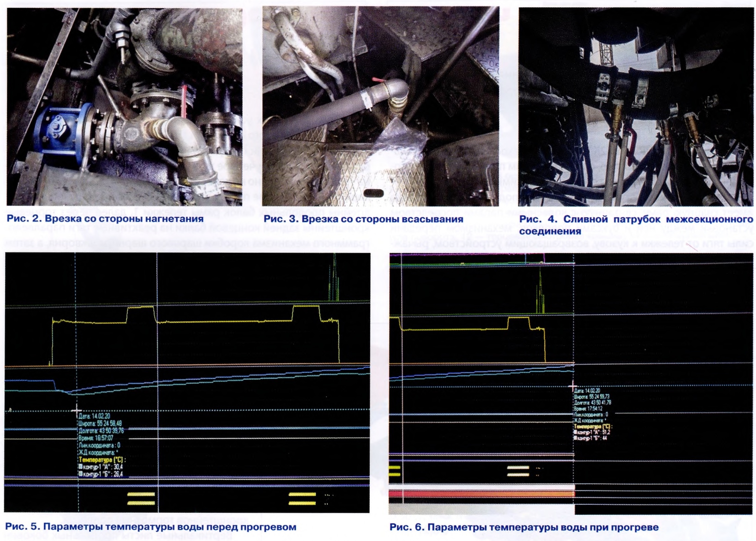Click the 'Время: 16:57:07' tooltip line

pyautogui.click(x=96, y=438)
